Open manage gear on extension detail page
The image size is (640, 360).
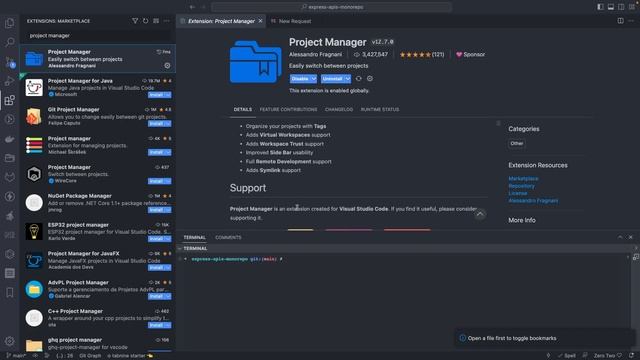tap(370, 78)
